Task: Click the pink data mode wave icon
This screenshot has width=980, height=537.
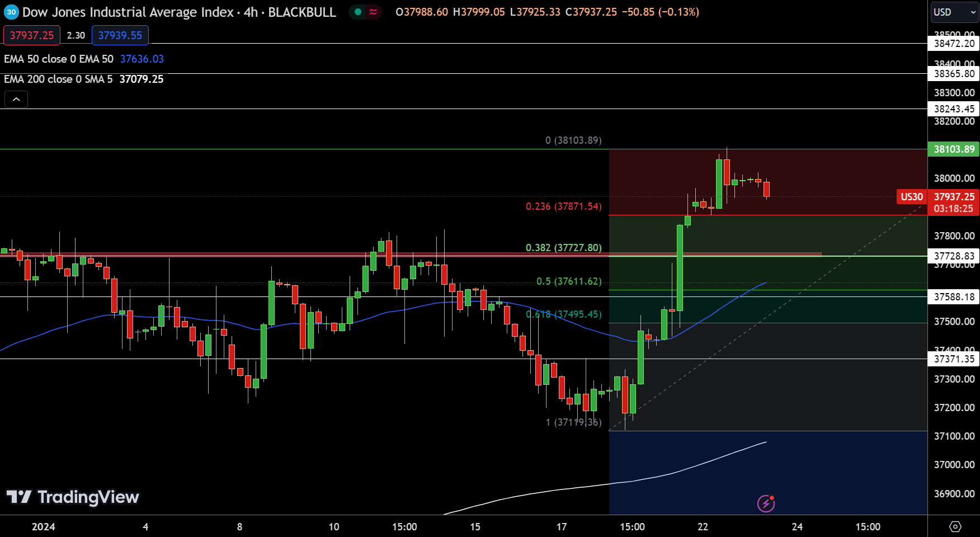Action: coord(373,12)
